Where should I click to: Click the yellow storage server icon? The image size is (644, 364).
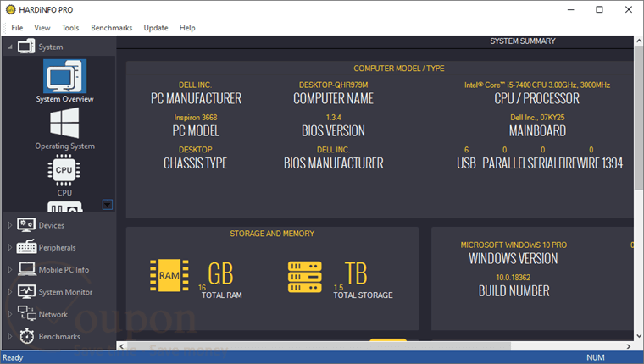point(305,277)
